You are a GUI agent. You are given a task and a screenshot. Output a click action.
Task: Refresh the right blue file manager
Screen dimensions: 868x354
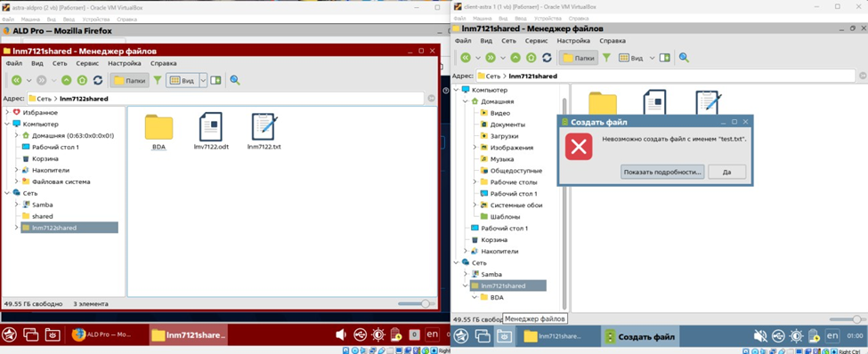coord(547,58)
